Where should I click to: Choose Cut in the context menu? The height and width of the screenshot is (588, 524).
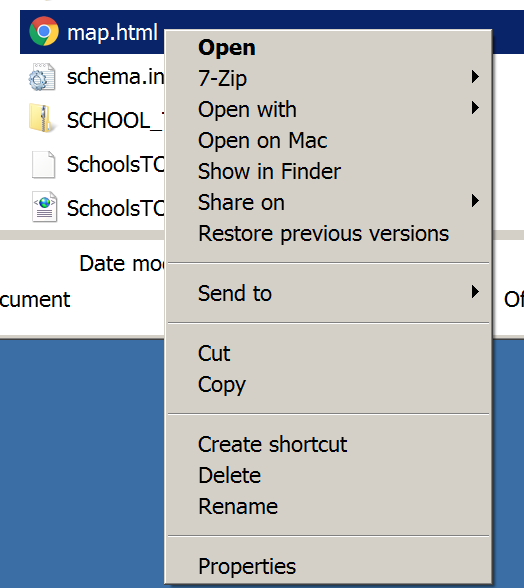[328, 353]
